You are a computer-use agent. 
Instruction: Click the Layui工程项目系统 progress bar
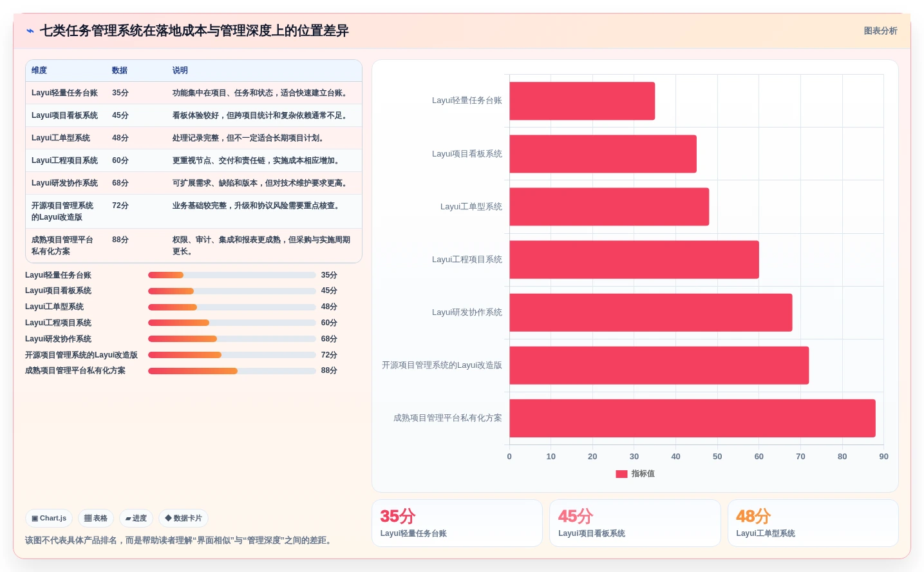pyautogui.click(x=232, y=323)
